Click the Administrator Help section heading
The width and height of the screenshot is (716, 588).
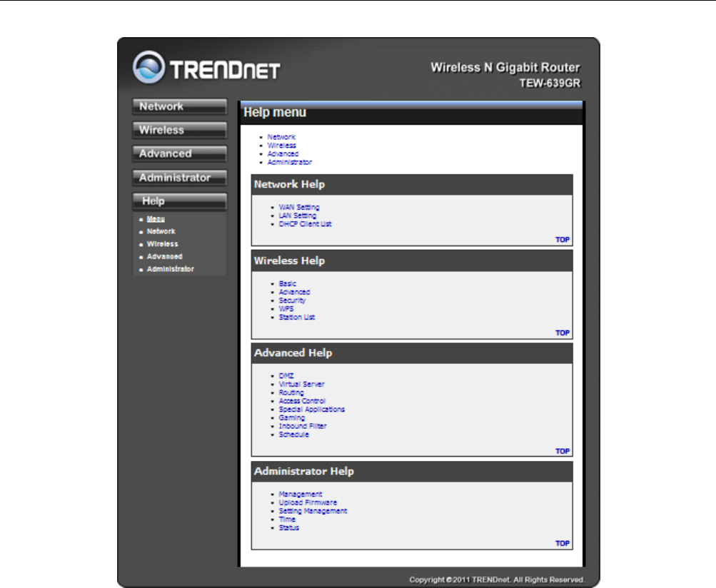[304, 471]
